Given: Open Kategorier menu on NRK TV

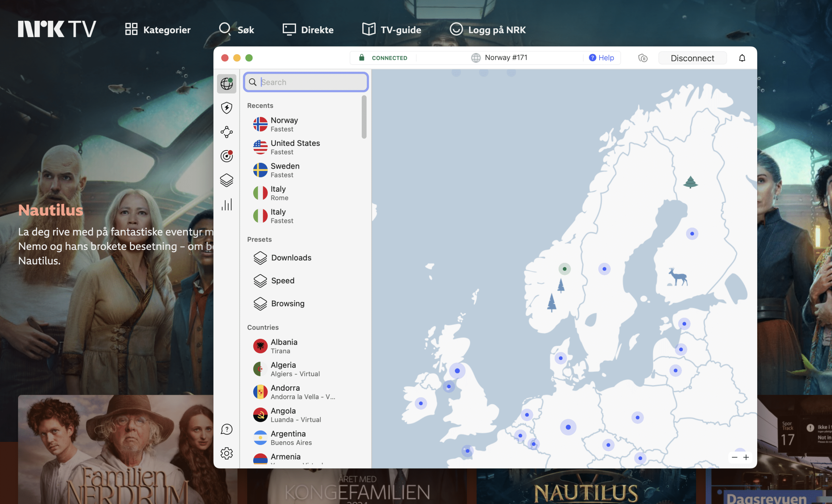Looking at the screenshot, I should point(158,30).
